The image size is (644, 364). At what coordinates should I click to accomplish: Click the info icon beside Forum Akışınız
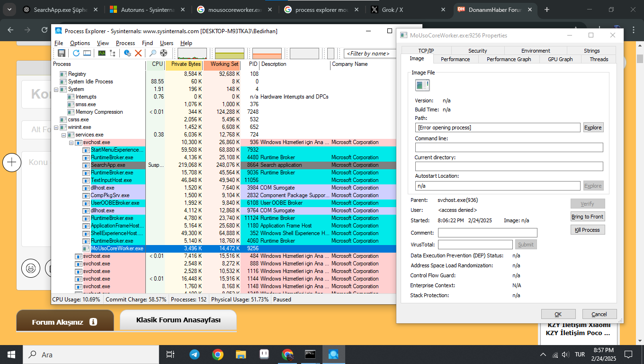(93, 322)
